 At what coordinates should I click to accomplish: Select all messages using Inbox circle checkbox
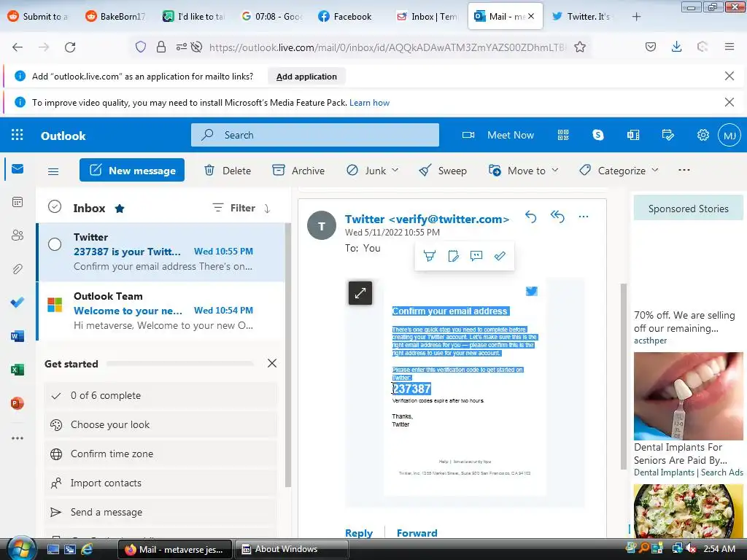click(x=55, y=206)
